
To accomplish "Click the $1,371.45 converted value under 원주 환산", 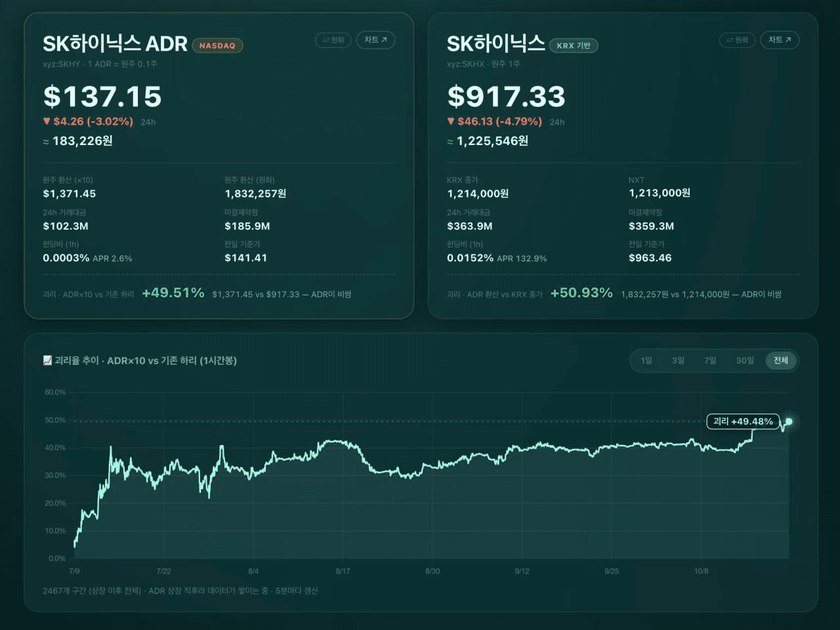I will click(70, 194).
